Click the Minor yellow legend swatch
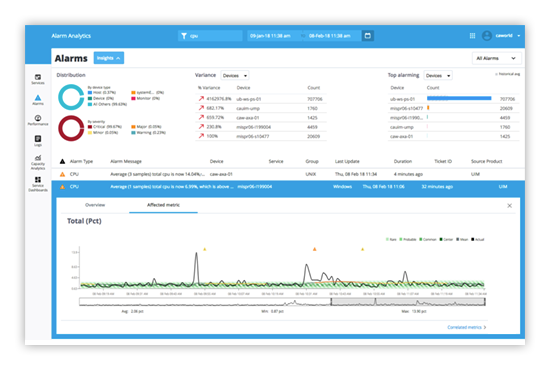Viewport: 550px width, 370px height. (90, 133)
